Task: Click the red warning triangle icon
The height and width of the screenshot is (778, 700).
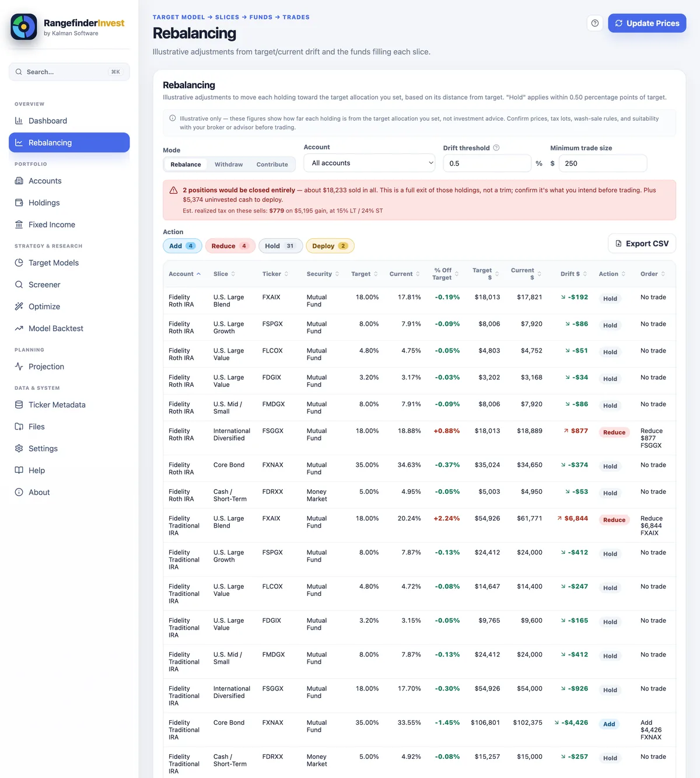Action: (173, 190)
